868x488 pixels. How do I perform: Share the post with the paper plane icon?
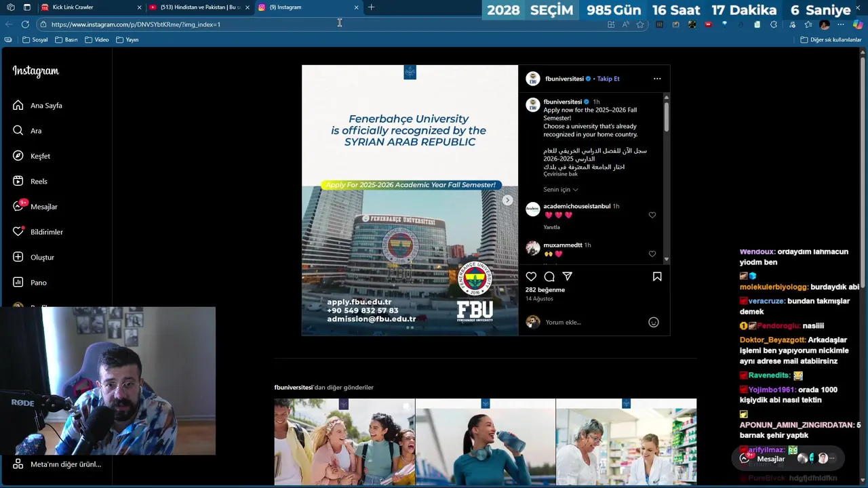coord(568,277)
